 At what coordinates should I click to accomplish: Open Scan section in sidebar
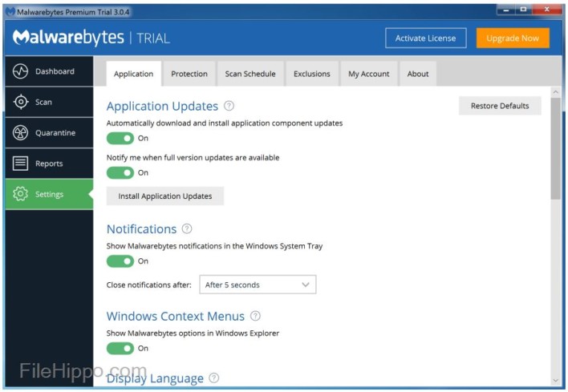click(x=49, y=102)
